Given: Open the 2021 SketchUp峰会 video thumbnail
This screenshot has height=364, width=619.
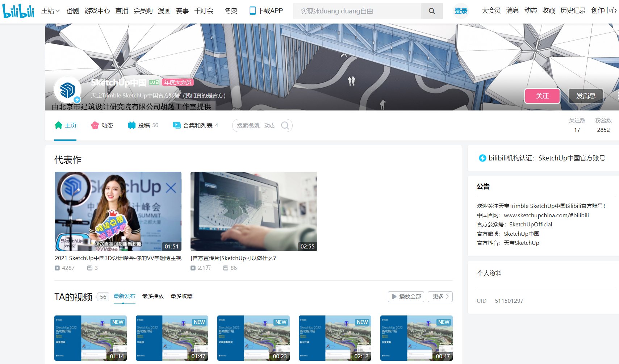Looking at the screenshot, I should coord(118,212).
